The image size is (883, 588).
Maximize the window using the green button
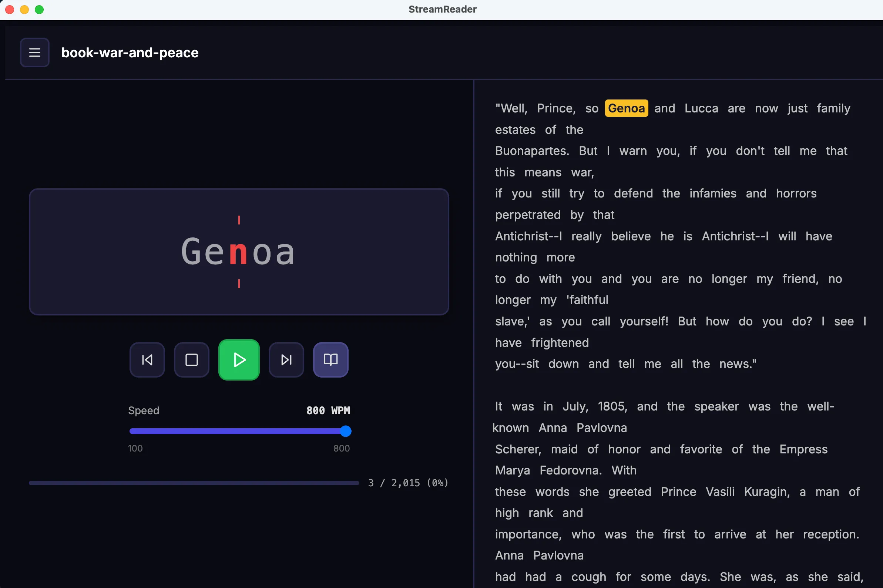tap(39, 9)
